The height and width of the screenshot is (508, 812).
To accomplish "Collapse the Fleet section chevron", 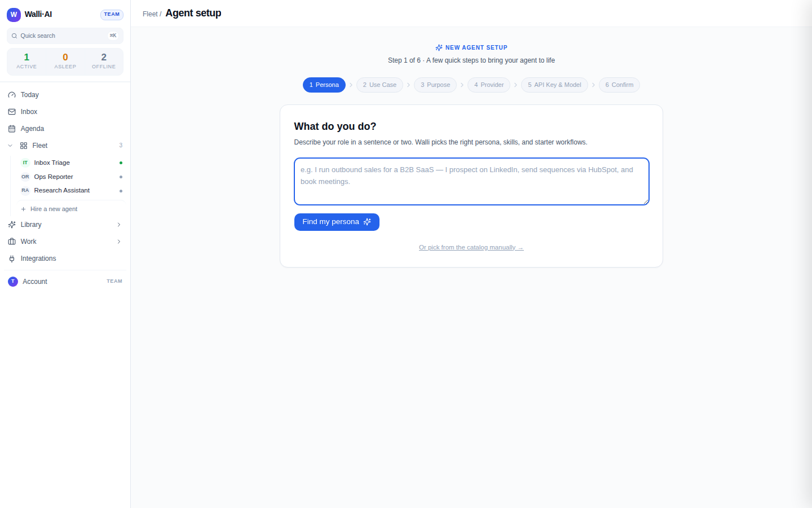I will click(10, 146).
